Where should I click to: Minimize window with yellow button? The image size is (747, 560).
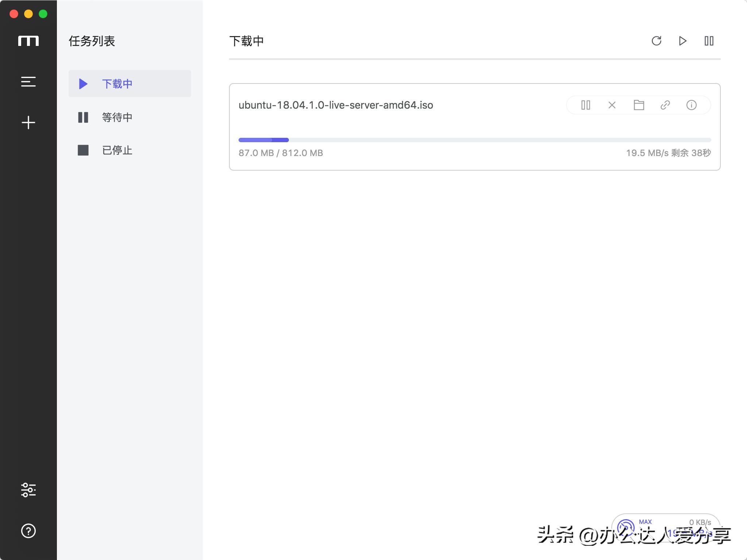tap(28, 14)
